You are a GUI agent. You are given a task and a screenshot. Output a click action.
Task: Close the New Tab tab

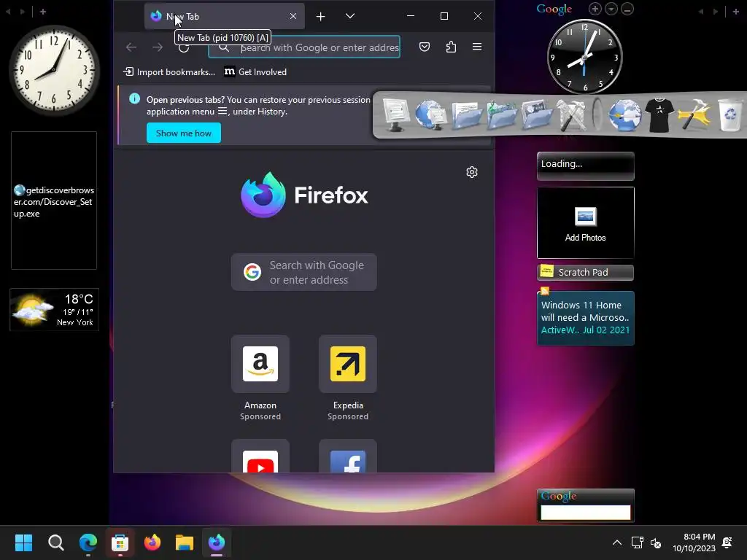point(293,16)
